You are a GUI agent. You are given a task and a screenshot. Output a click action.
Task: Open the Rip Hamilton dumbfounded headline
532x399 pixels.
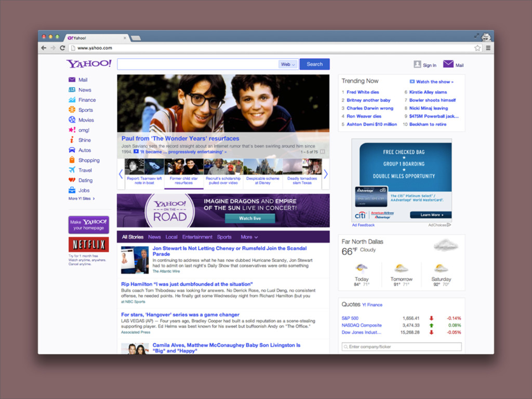pyautogui.click(x=187, y=284)
